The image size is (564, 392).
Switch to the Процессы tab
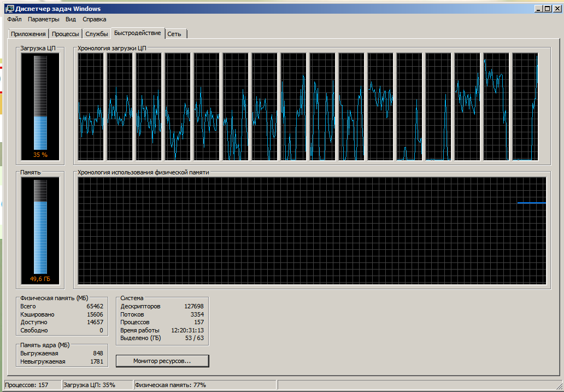coord(66,34)
